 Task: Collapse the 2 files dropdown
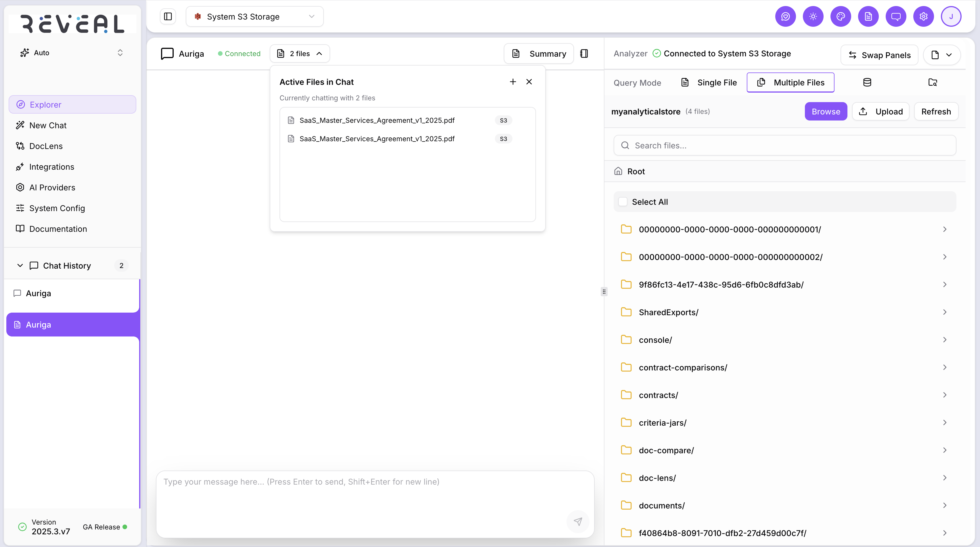pos(300,53)
